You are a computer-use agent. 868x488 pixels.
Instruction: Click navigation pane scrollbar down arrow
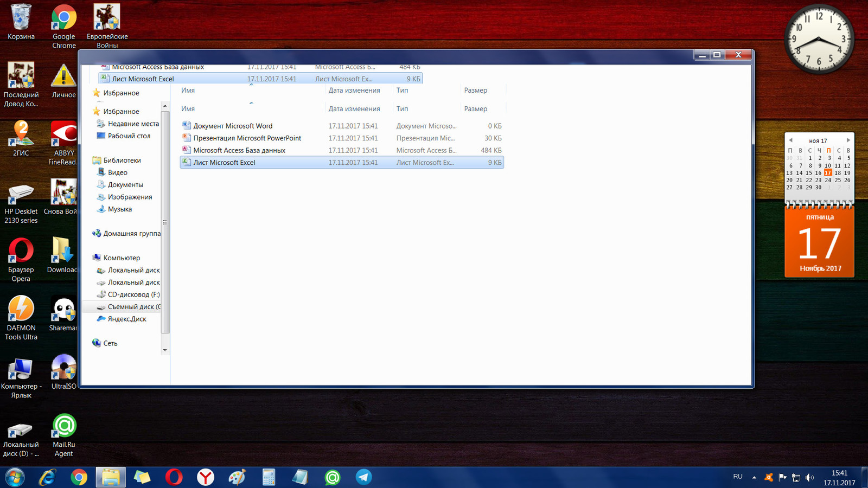click(x=165, y=350)
